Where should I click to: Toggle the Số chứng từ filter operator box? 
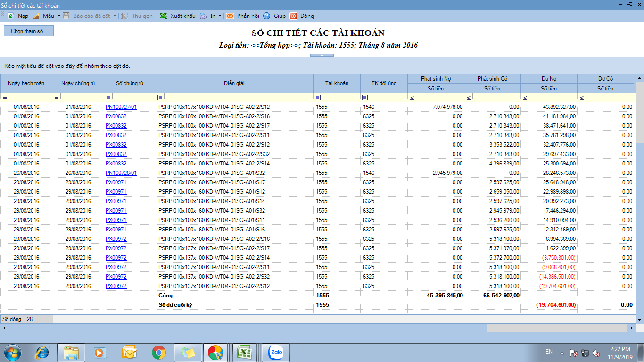[x=108, y=98]
